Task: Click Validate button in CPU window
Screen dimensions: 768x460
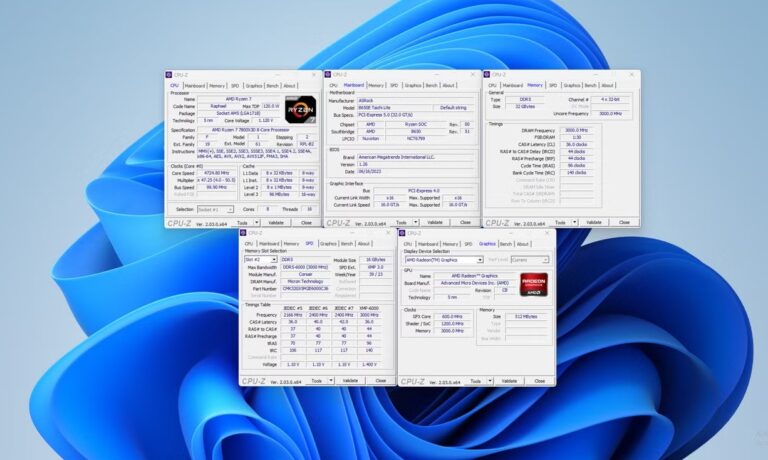Action: pyautogui.click(x=276, y=222)
